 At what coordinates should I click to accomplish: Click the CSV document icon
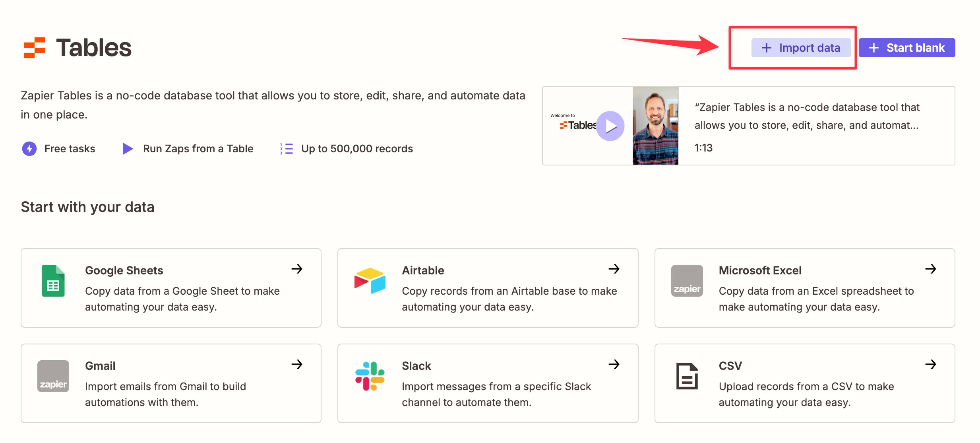687,376
